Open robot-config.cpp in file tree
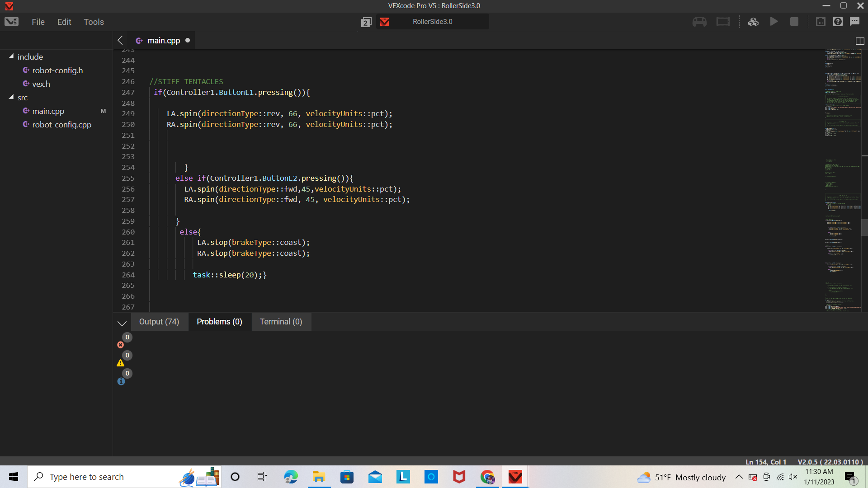The height and width of the screenshot is (488, 868). 61,125
